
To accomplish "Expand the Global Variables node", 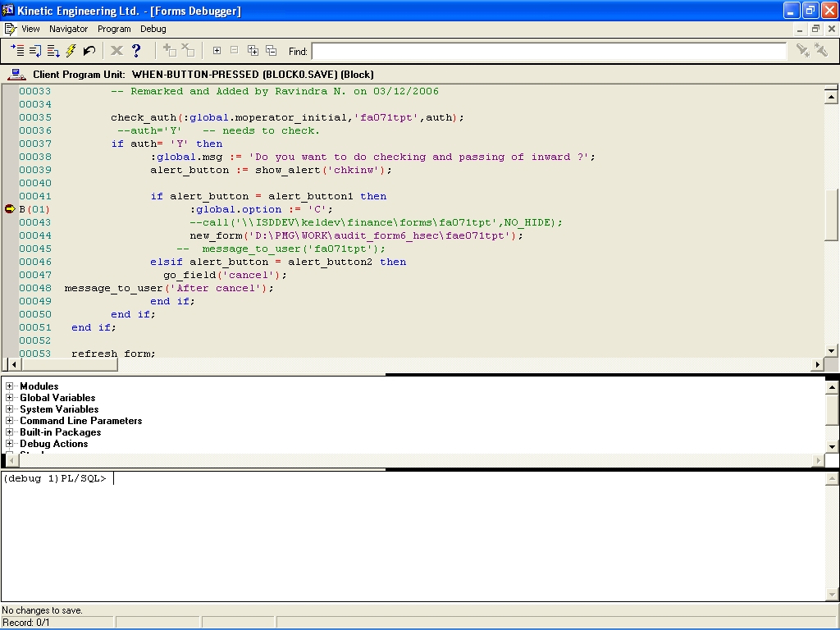I will click(x=10, y=398).
